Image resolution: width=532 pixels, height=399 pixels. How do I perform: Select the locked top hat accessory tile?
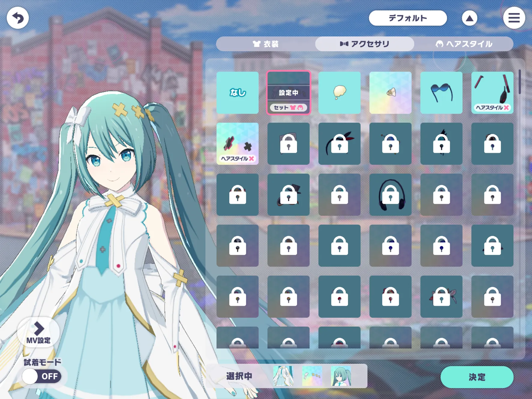pyautogui.click(x=288, y=195)
